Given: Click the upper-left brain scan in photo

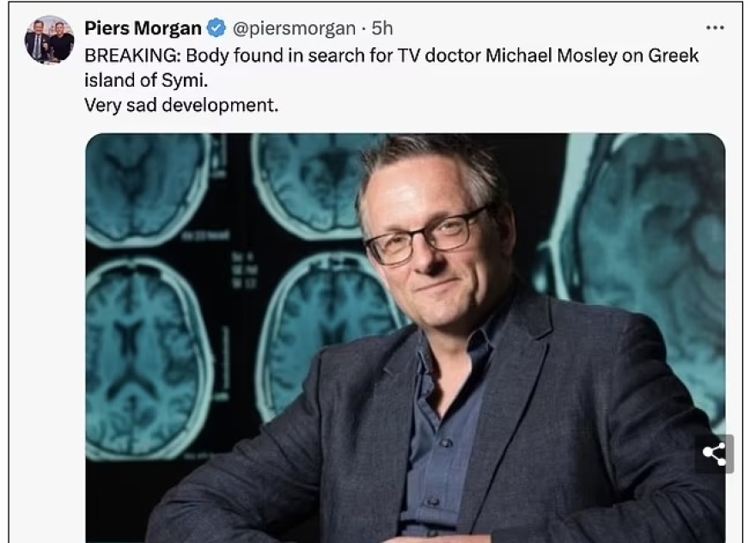Looking at the screenshot, I should (147, 190).
